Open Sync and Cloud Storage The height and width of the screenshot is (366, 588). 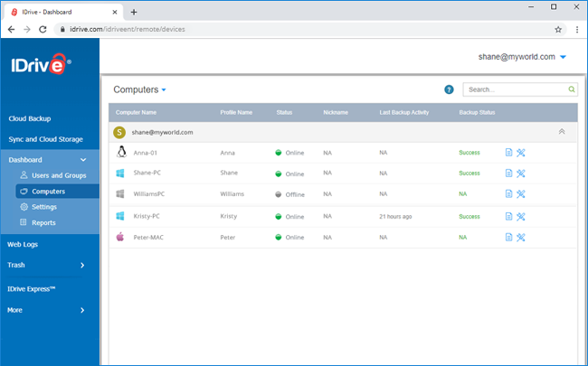click(46, 139)
